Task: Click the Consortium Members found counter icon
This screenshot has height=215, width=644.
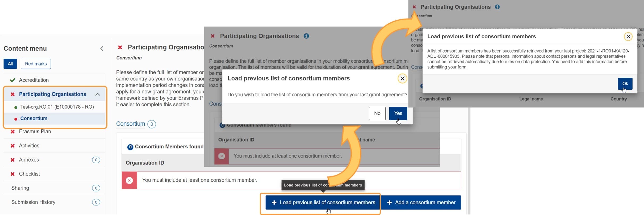Action: (x=130, y=147)
